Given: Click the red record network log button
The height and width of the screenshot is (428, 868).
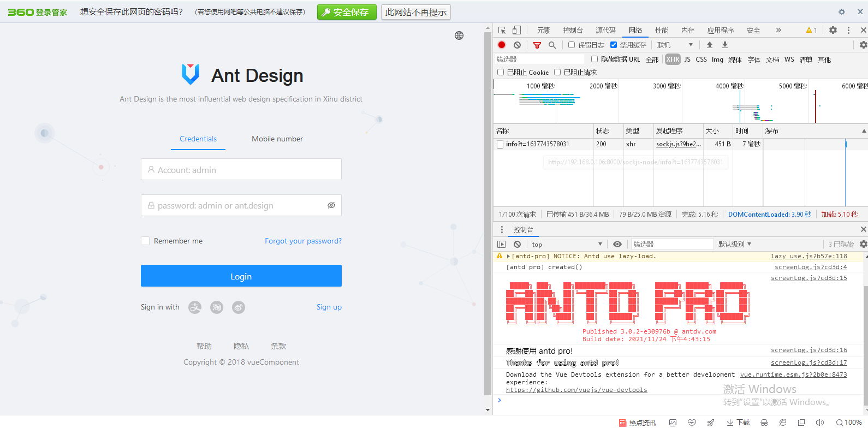Looking at the screenshot, I should coord(502,45).
